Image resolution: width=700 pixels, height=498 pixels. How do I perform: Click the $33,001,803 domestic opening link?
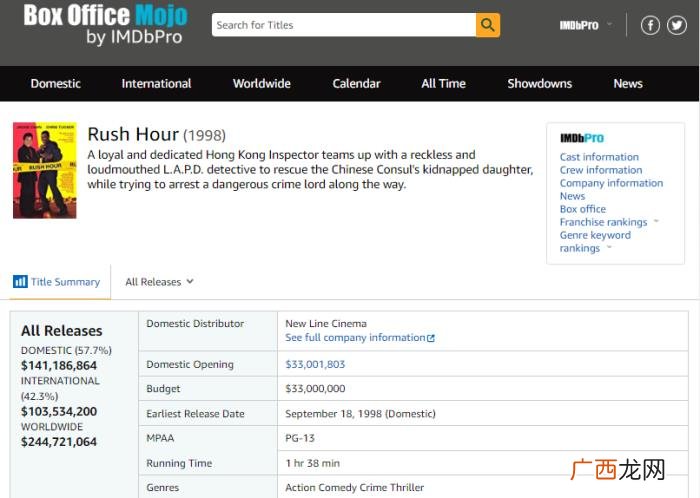point(315,364)
